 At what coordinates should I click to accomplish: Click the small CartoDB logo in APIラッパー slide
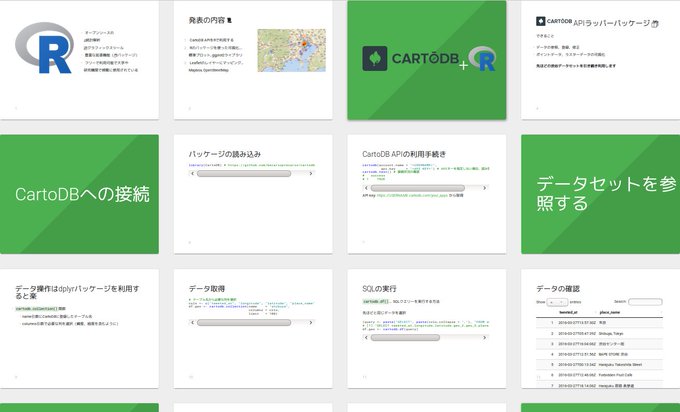click(554, 21)
